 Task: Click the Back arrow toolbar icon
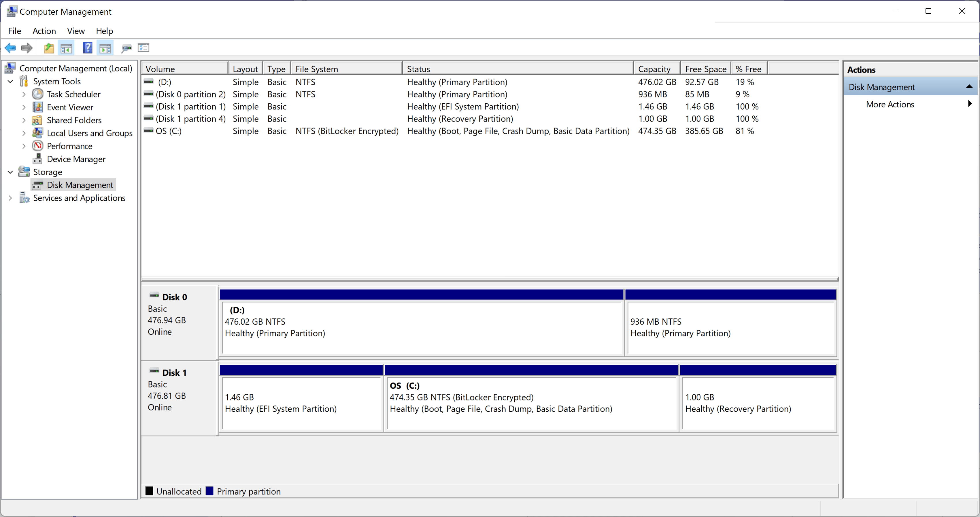tap(10, 48)
